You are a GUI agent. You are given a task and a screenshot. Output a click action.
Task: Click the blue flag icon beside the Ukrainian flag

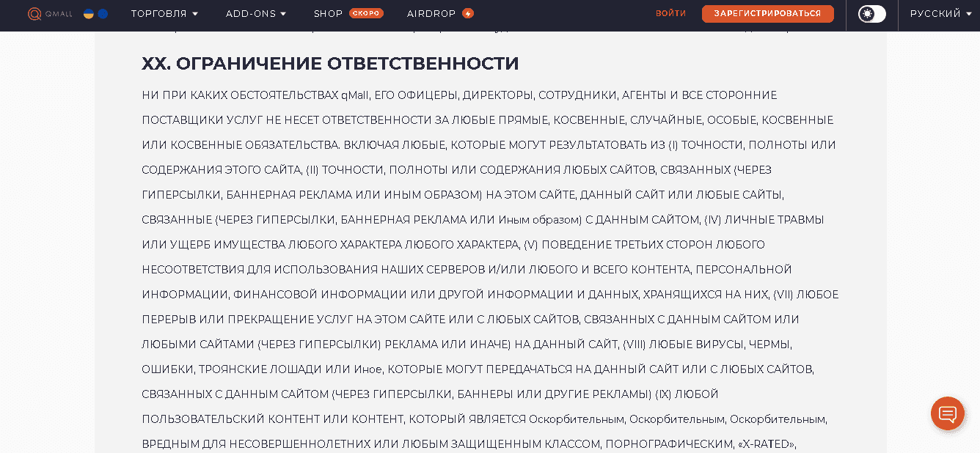pos(103,14)
